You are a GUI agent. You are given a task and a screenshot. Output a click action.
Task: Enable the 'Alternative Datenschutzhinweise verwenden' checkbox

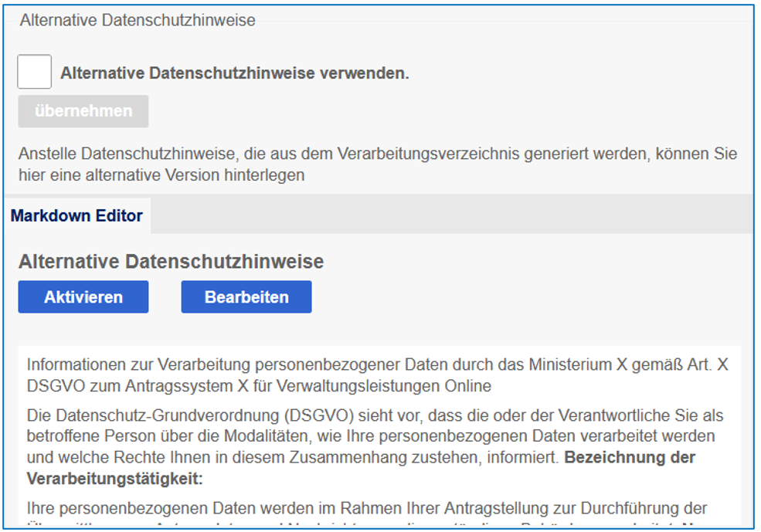(x=35, y=73)
